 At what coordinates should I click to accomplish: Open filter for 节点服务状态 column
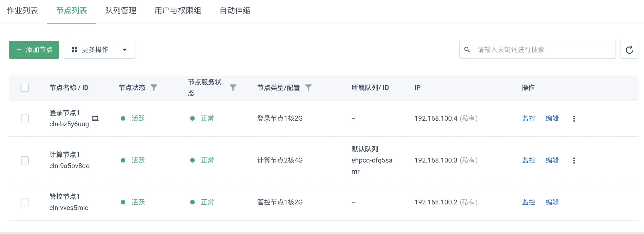point(233,88)
